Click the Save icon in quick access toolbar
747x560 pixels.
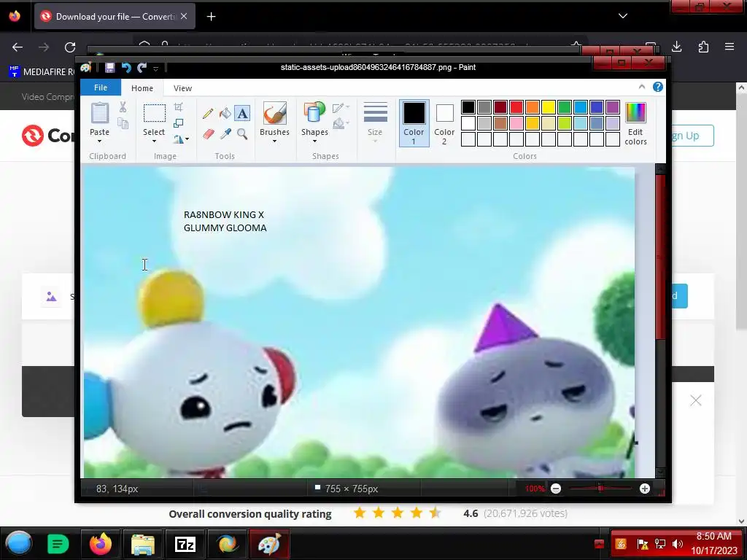point(109,68)
